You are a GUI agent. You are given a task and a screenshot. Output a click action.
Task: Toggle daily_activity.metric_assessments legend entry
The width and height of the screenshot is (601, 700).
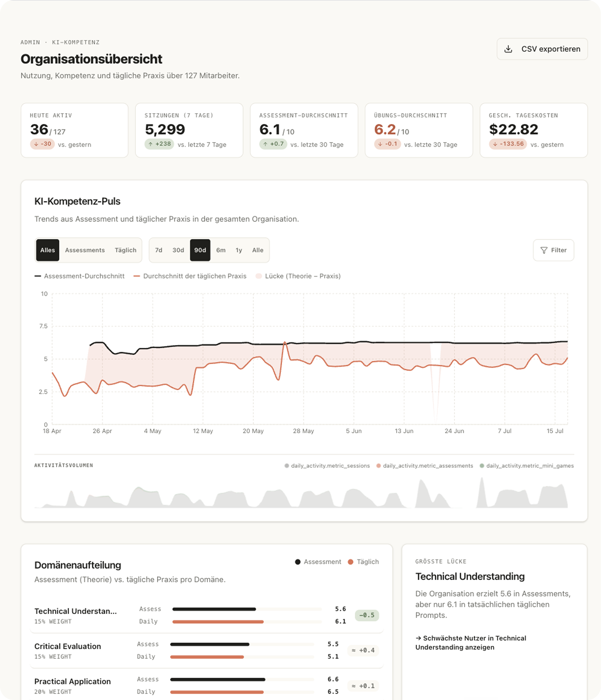click(425, 466)
